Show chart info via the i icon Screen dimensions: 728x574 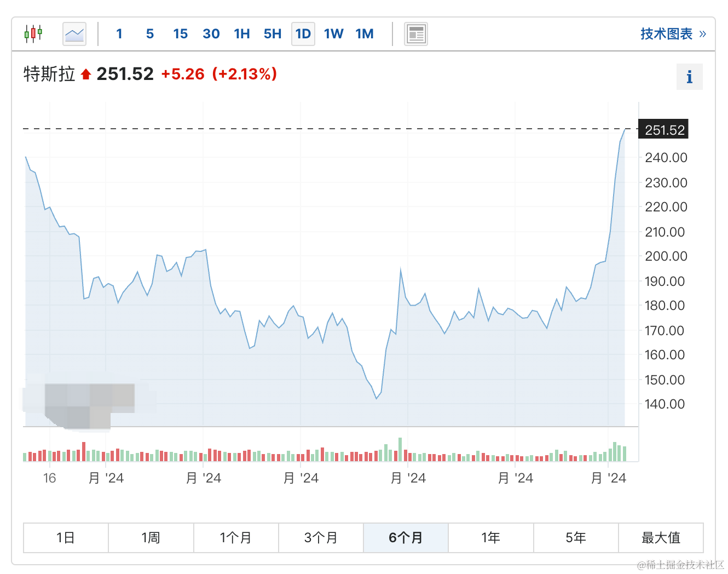(690, 77)
